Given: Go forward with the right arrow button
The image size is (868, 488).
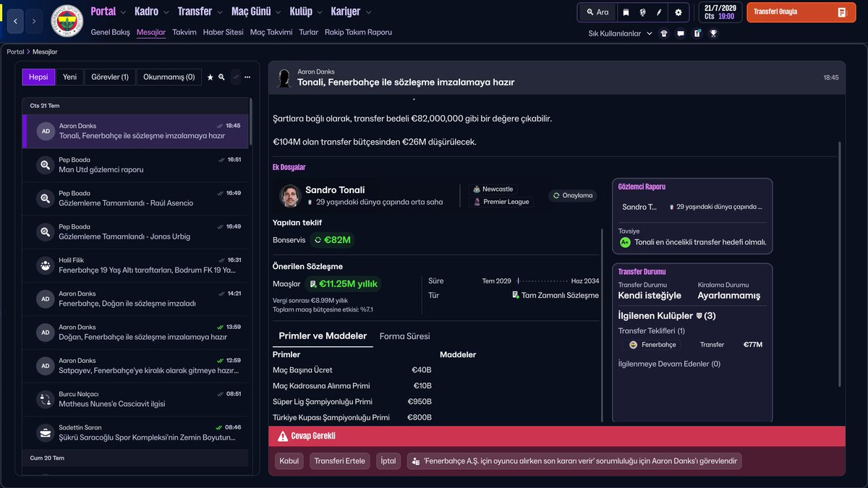Looking at the screenshot, I should [35, 22].
